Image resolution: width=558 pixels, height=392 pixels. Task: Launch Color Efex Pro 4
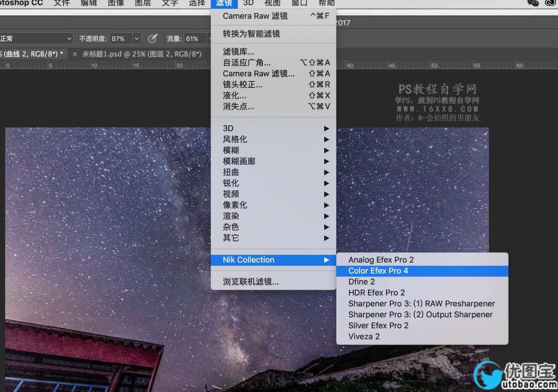378,271
